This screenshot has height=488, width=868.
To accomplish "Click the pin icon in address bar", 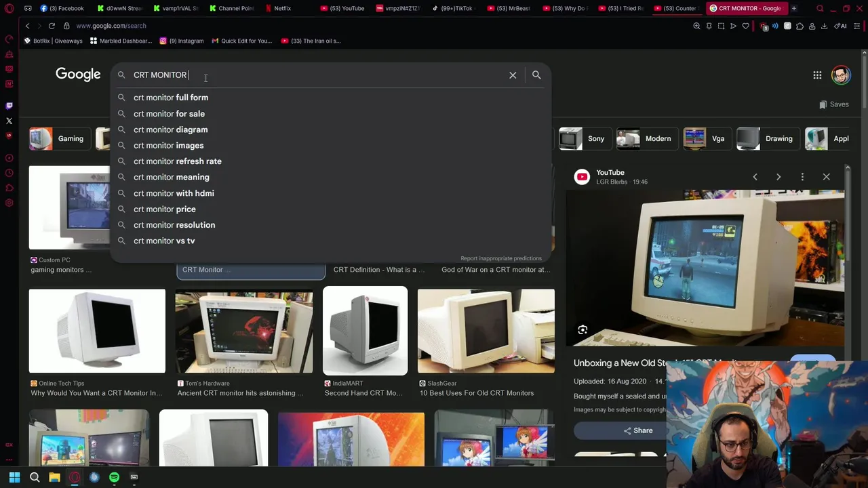I will click(709, 26).
